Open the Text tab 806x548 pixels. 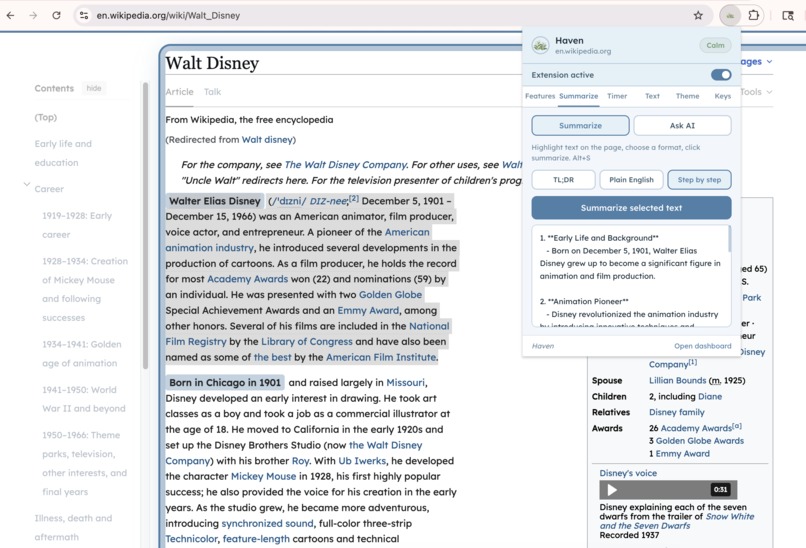pyautogui.click(x=652, y=96)
